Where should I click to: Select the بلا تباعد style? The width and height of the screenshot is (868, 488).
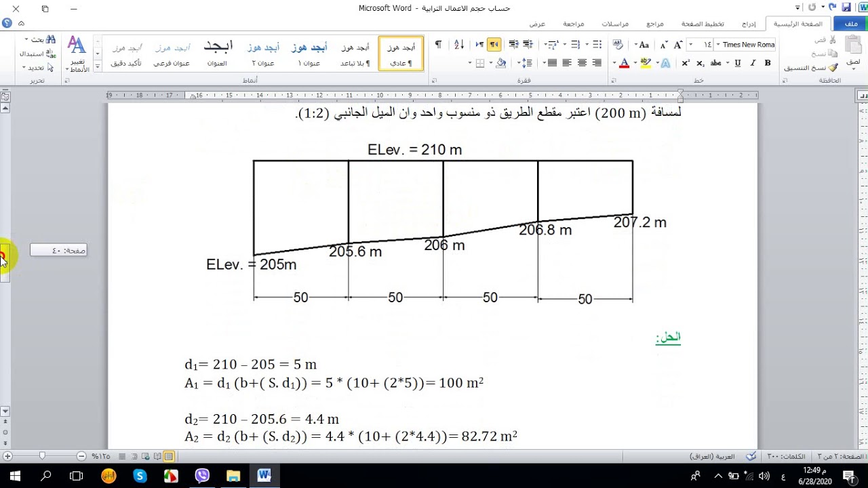pos(355,54)
